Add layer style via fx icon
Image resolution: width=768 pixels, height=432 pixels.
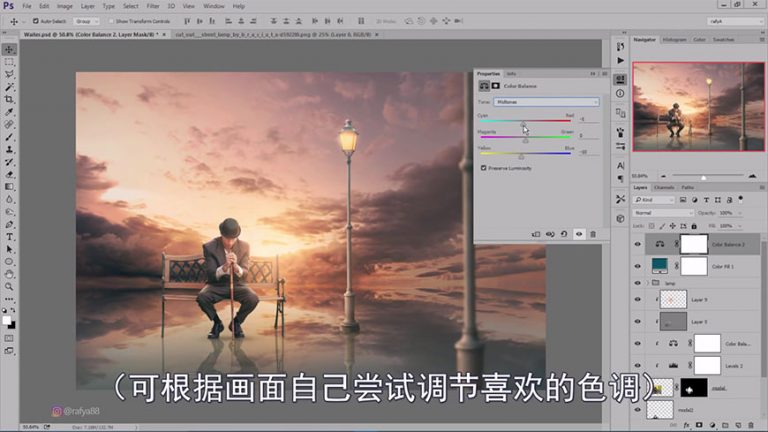tap(686, 425)
